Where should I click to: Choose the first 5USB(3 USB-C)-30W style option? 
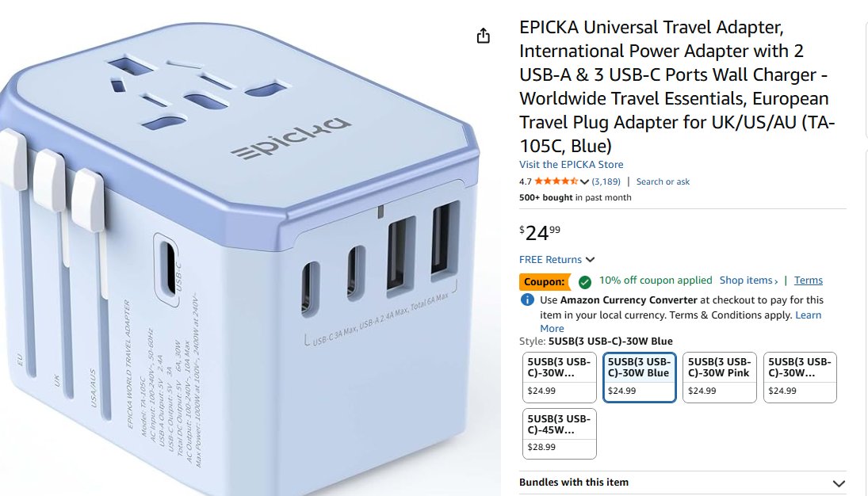(x=560, y=377)
